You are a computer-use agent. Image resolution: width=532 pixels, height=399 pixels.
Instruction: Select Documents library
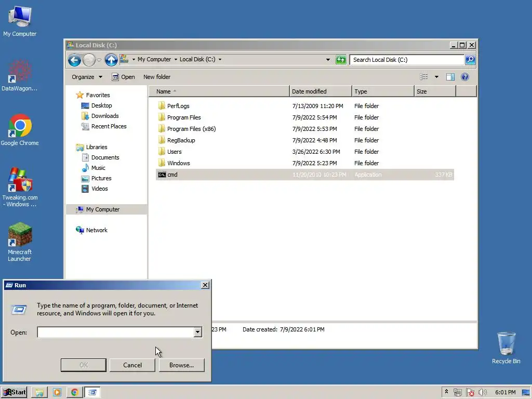[x=100, y=157]
